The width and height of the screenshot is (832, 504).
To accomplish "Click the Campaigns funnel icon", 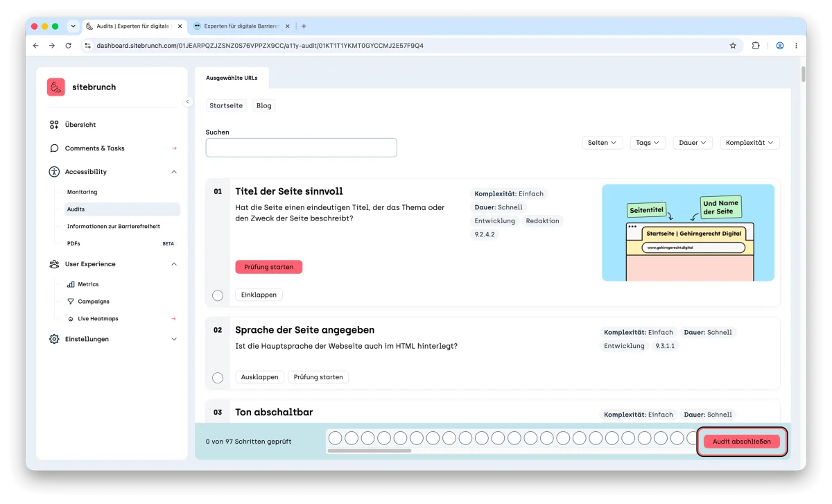I will point(71,302).
